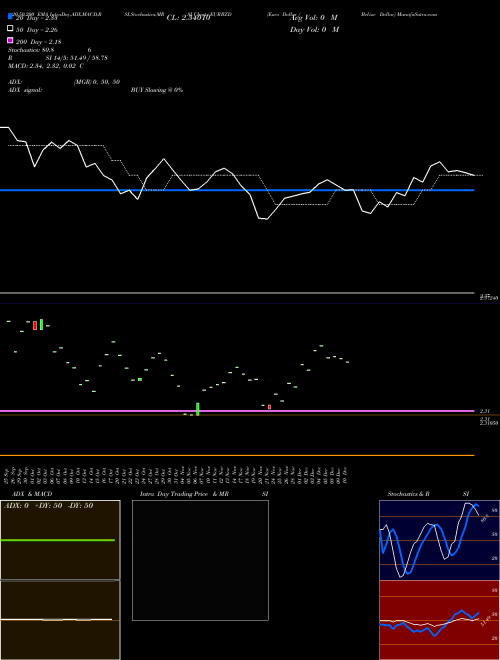Click the 'BUY Slowing @ 0%' signal text
The image size is (500, 660).
(x=157, y=90)
